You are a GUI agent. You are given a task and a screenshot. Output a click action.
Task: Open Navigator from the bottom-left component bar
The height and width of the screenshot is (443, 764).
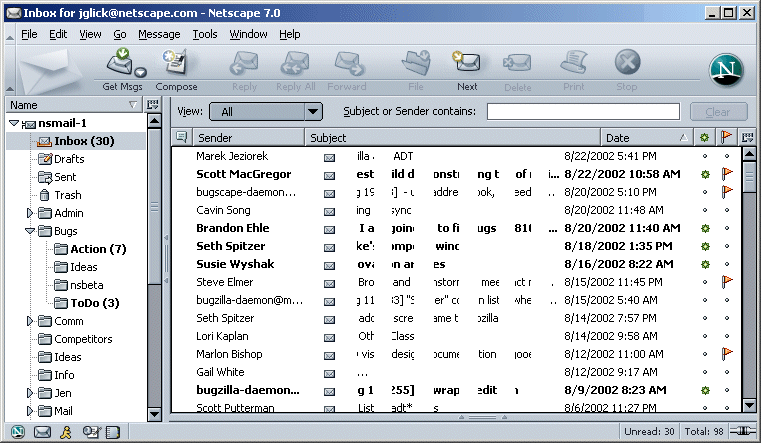[x=18, y=432]
